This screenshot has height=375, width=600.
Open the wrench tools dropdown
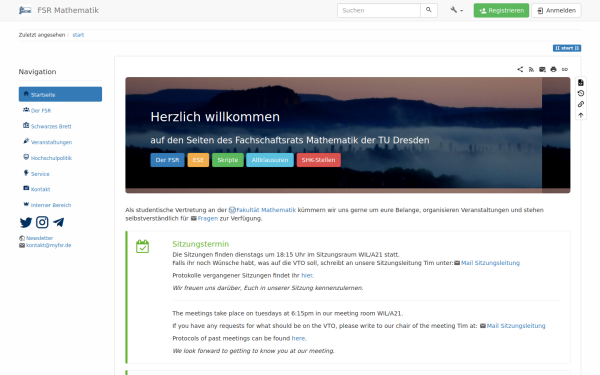tap(457, 10)
